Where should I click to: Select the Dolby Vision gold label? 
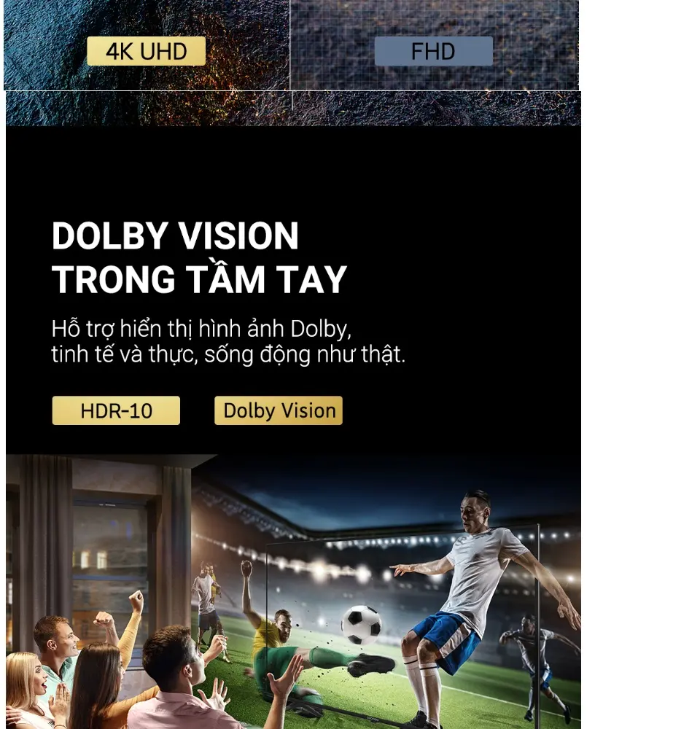(278, 410)
